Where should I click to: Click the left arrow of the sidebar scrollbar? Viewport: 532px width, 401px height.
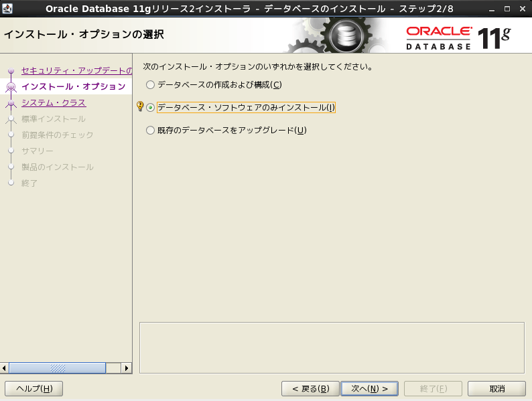coord(5,368)
